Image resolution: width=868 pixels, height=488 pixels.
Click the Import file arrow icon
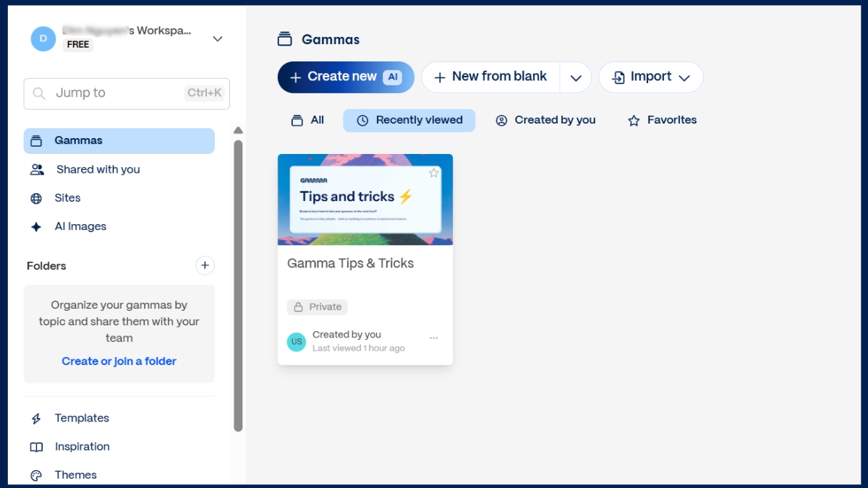(x=618, y=77)
